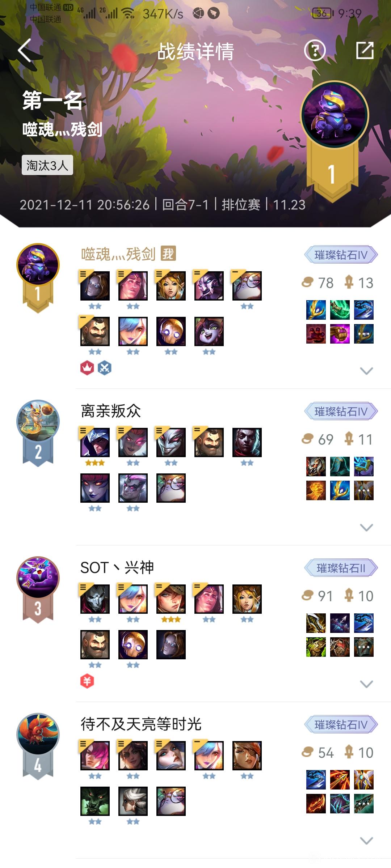Open the second-place player avatar

[x=38, y=421]
